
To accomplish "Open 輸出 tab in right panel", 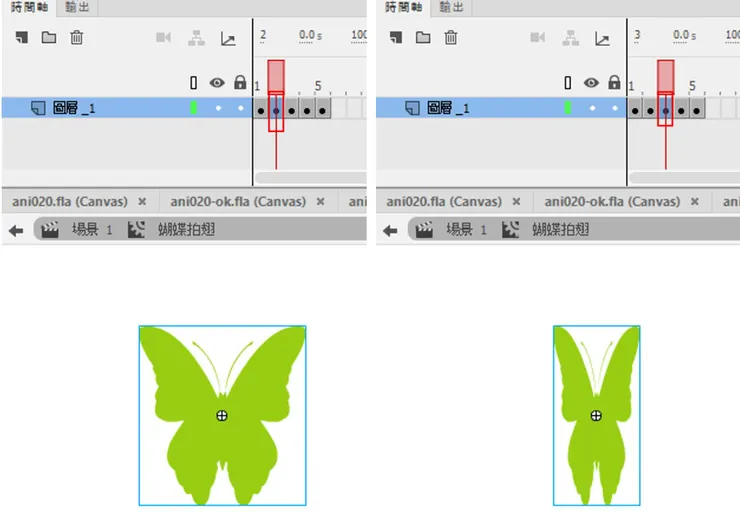I will (452, 8).
